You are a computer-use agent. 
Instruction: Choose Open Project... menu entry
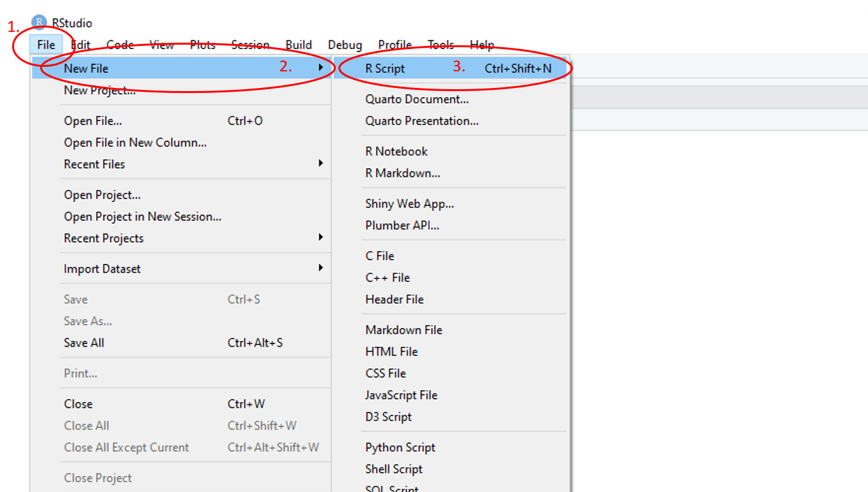click(x=182, y=194)
